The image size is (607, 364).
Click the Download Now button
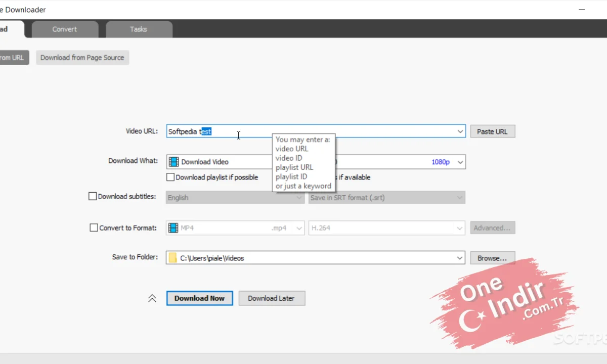[199, 298]
